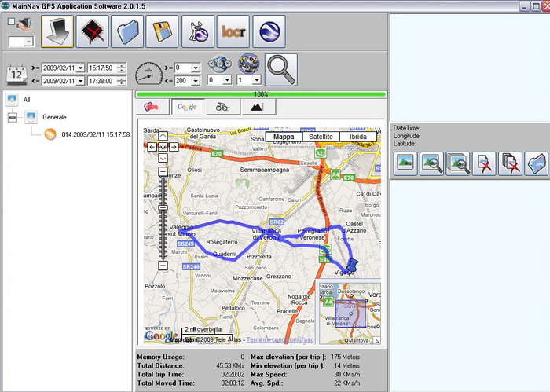Switch to the bicycle tab

point(222,108)
